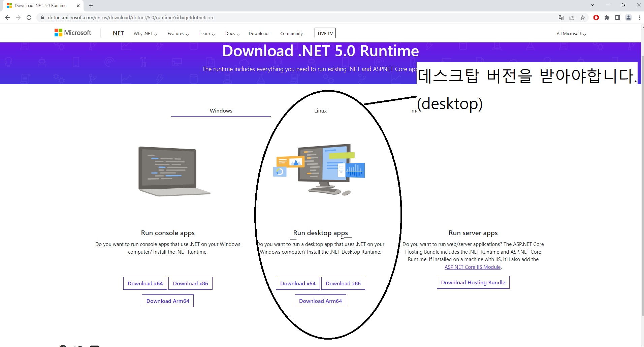Close the Download .NET 5.0 Runtime tab
Screen dimensions: 644x347
[78, 6]
